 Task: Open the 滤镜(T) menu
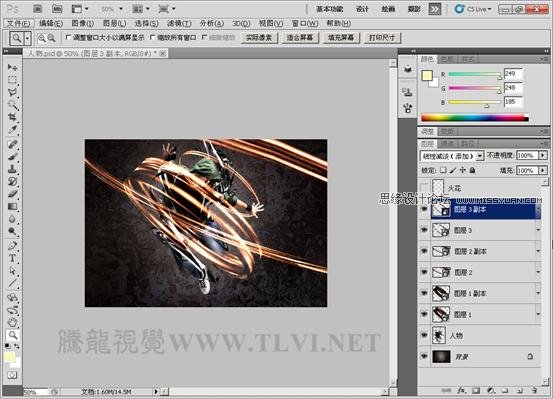pos(179,23)
